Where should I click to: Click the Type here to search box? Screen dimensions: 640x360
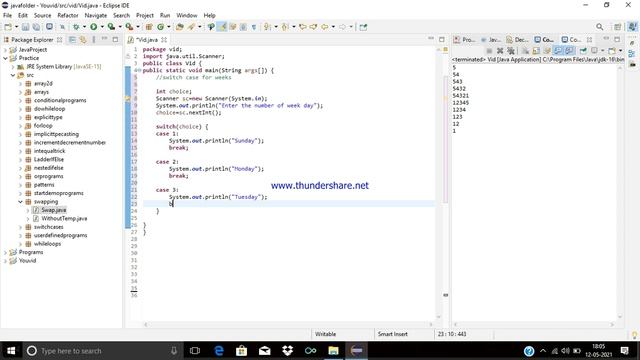click(100, 351)
